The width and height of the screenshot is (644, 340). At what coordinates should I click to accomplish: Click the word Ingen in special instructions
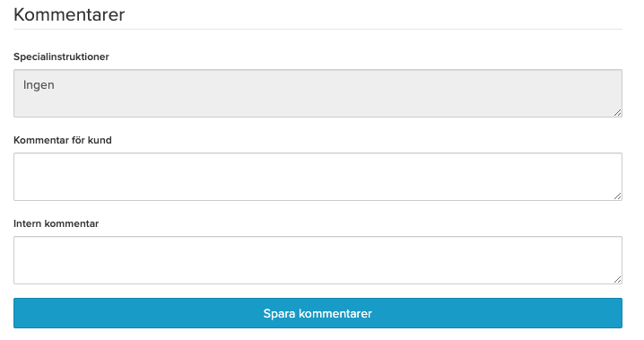(x=39, y=85)
